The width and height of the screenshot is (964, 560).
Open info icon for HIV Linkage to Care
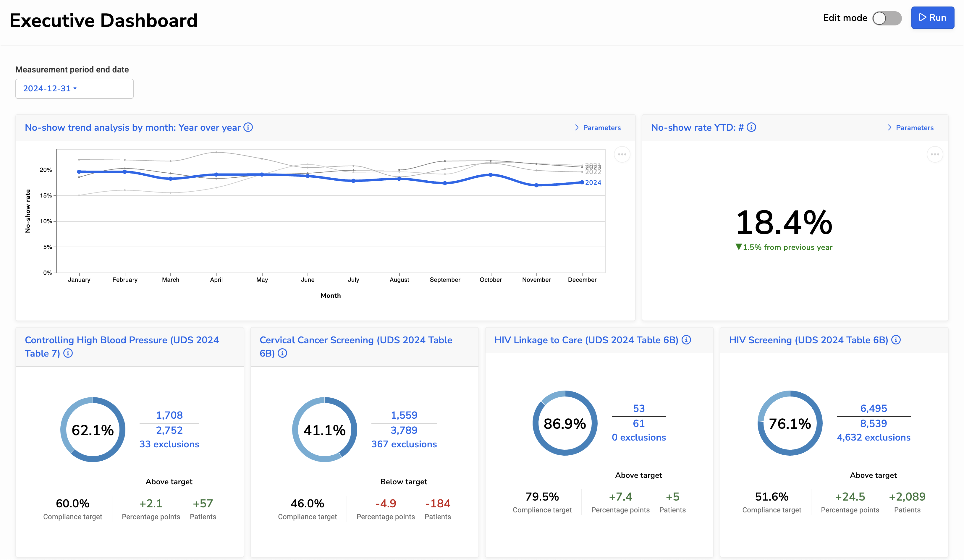tap(687, 340)
